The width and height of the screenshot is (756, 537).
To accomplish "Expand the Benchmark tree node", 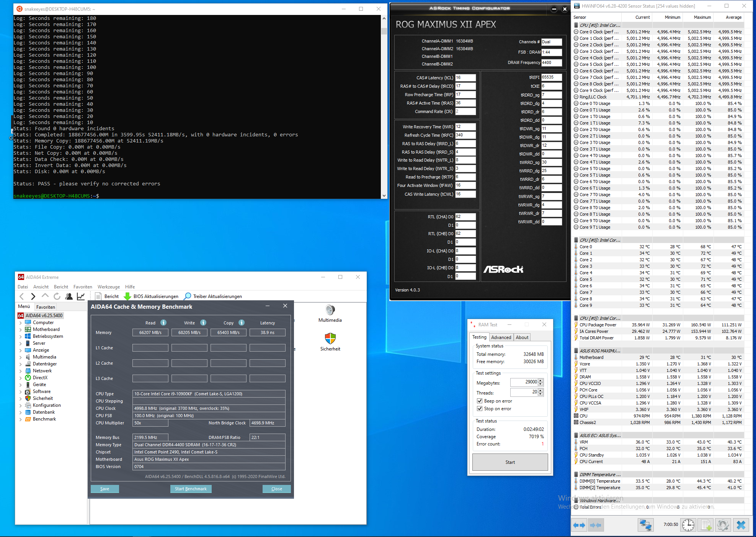I will (x=20, y=419).
